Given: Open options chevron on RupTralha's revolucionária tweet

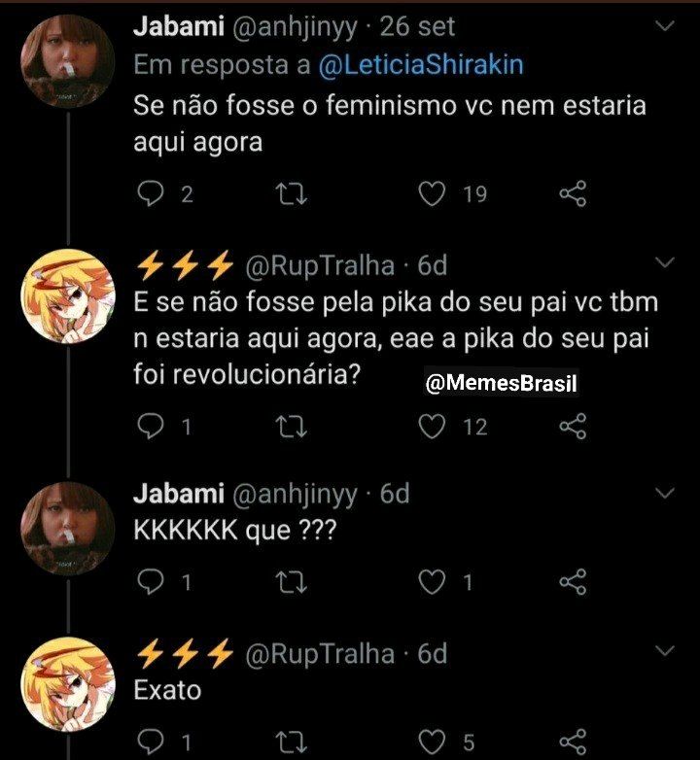Looking at the screenshot, I should pyautogui.click(x=665, y=262).
